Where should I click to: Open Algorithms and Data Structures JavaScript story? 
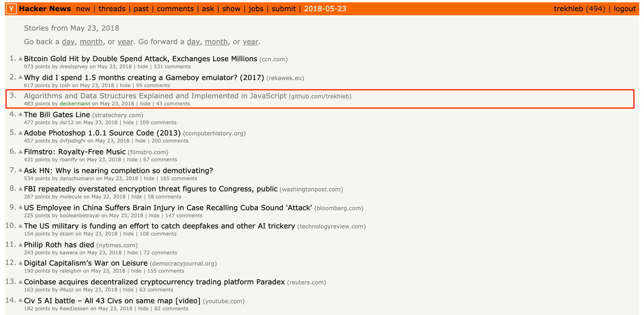pyautogui.click(x=155, y=96)
